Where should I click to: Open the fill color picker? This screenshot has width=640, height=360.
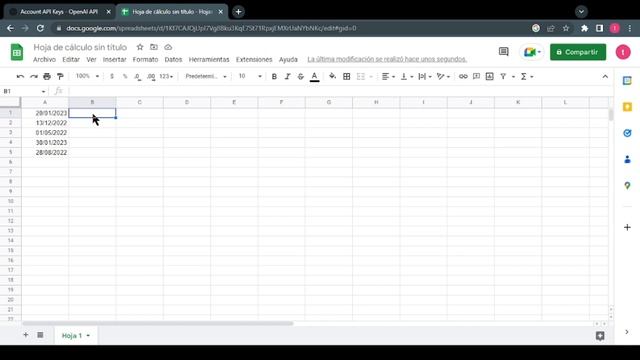click(333, 76)
